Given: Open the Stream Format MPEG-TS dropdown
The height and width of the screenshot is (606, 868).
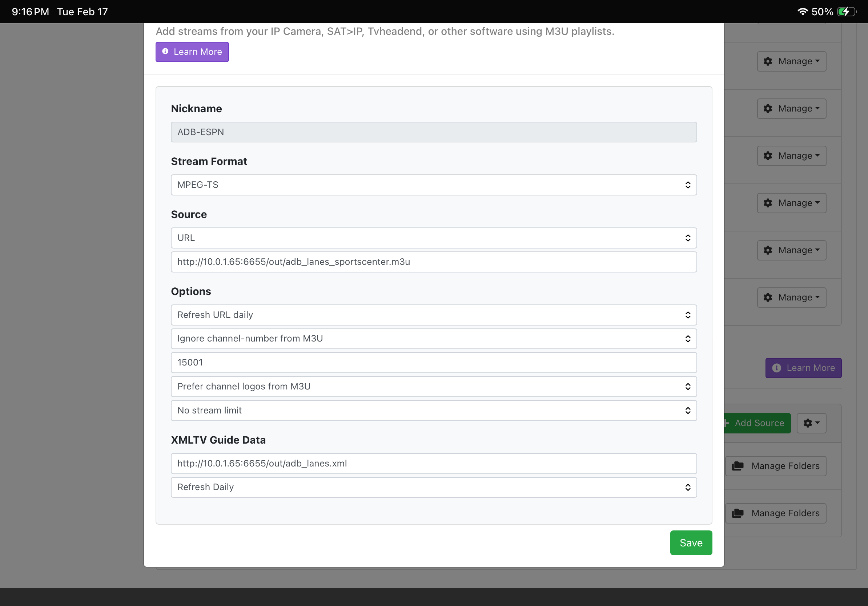Looking at the screenshot, I should coord(434,185).
